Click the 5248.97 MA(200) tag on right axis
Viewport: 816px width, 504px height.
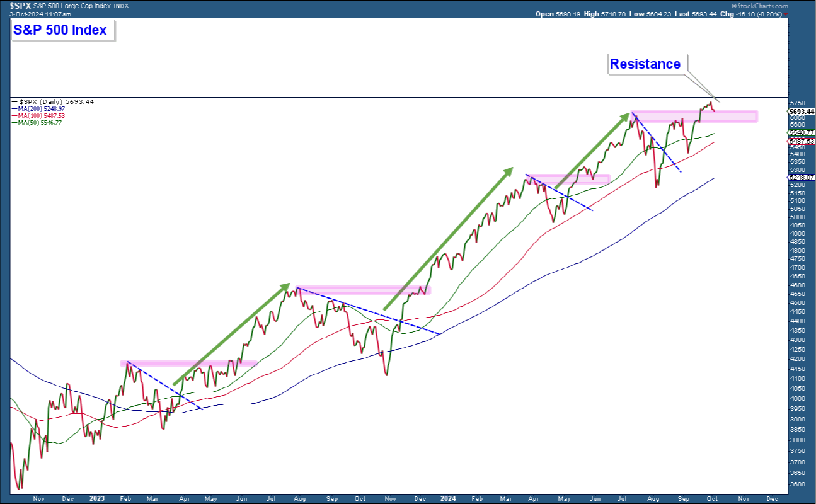[801, 178]
